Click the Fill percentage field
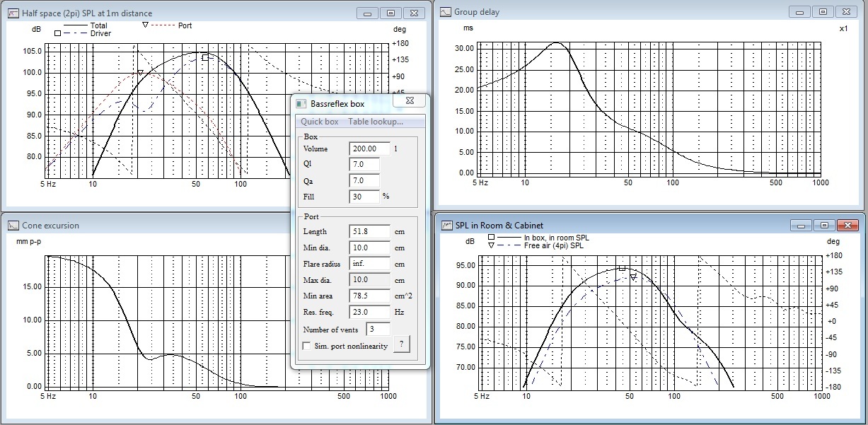The width and height of the screenshot is (868, 425). pyautogui.click(x=365, y=197)
